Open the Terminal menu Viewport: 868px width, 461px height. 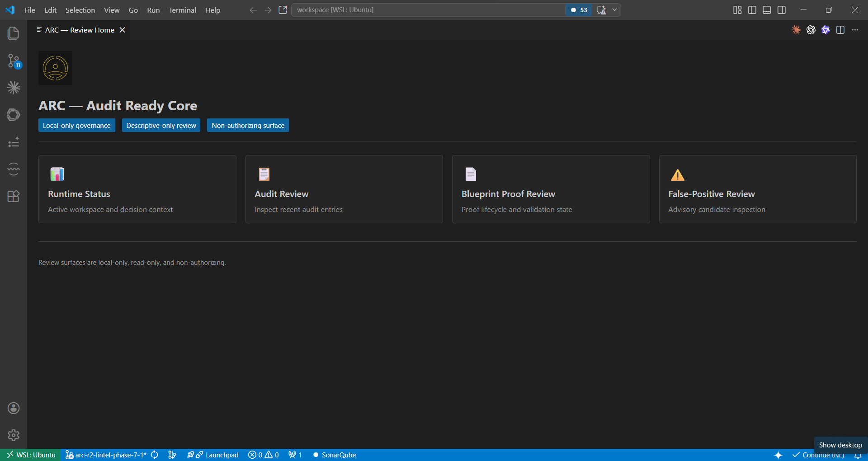tap(182, 10)
